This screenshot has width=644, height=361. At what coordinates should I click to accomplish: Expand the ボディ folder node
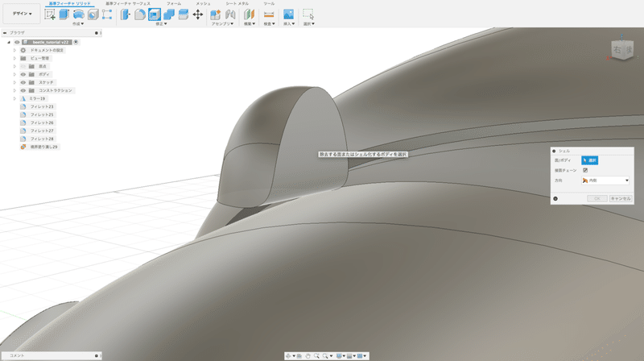pyautogui.click(x=14, y=74)
